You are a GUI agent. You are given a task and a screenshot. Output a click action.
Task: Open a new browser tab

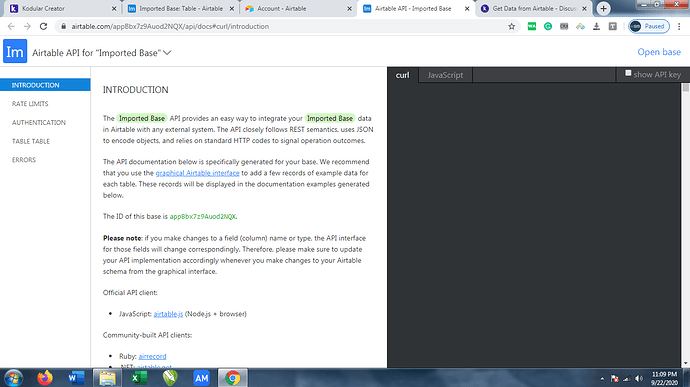pyautogui.click(x=603, y=8)
